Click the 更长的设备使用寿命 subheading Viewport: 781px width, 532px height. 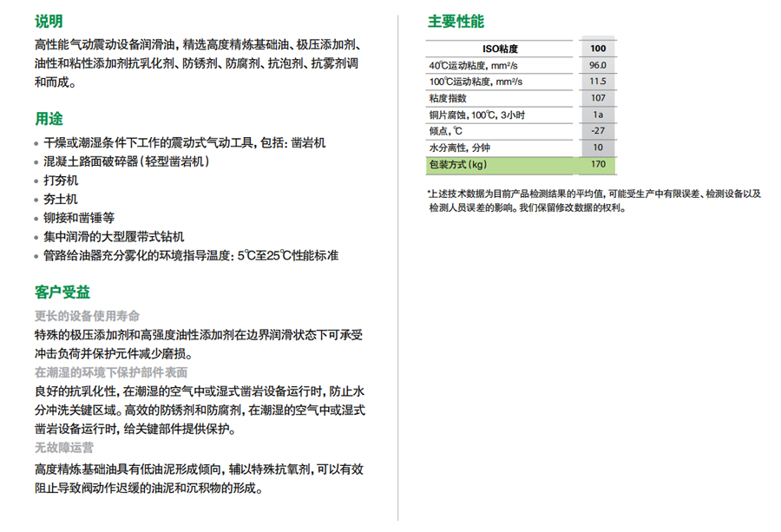click(87, 316)
